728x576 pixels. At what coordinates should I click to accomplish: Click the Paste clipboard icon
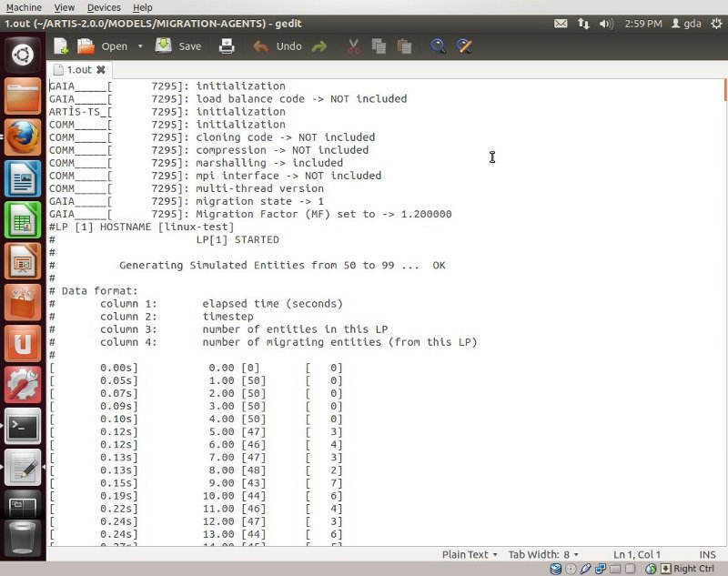tap(404, 45)
